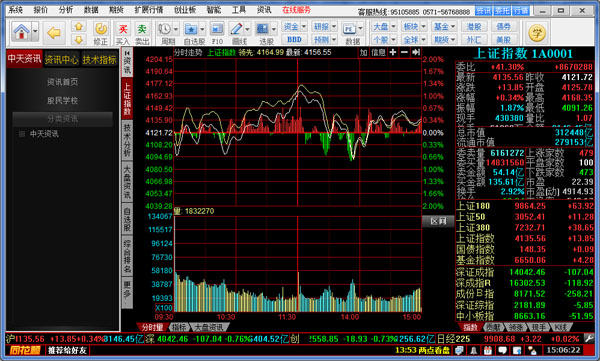Go back with the yellow left arrow
Screen dimensions: 600x361
click(54, 33)
